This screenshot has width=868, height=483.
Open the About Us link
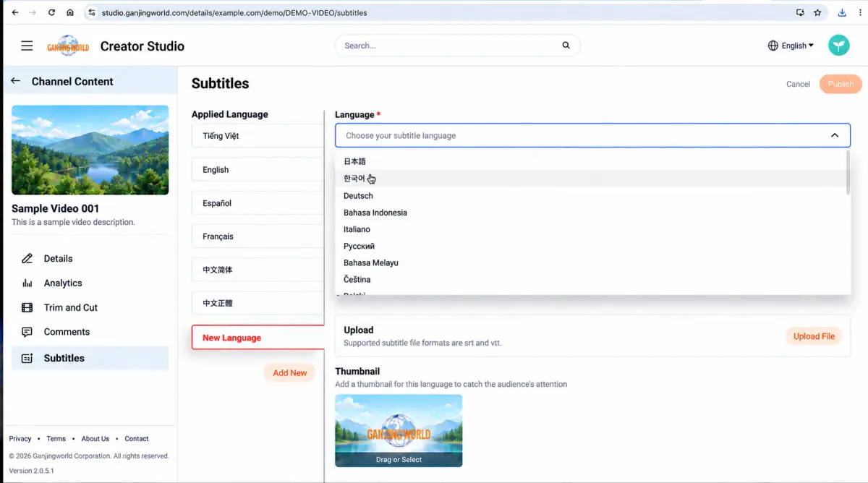95,438
